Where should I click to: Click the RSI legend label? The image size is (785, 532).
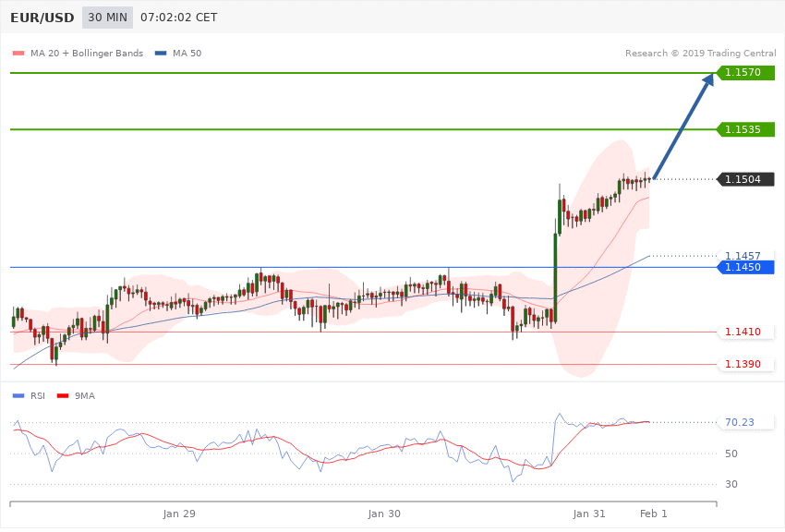[38, 396]
